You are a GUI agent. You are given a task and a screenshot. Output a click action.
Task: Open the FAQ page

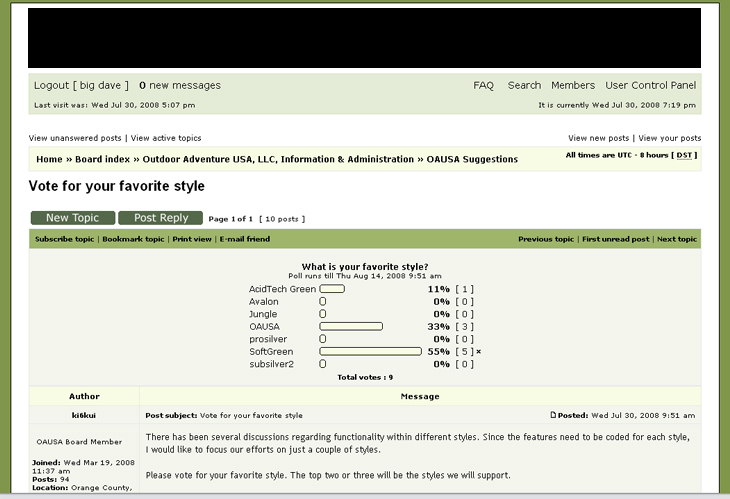pos(483,86)
